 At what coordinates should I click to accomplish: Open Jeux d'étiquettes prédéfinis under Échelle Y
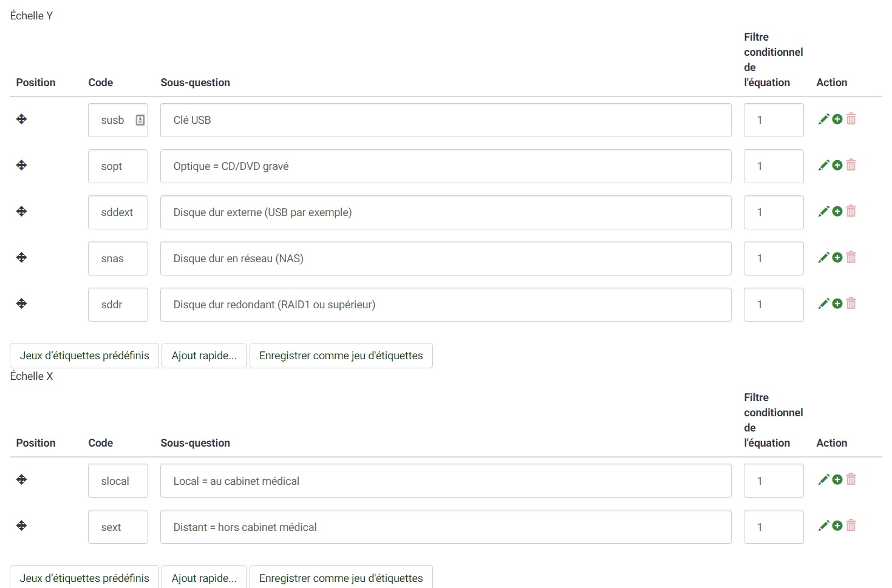84,356
